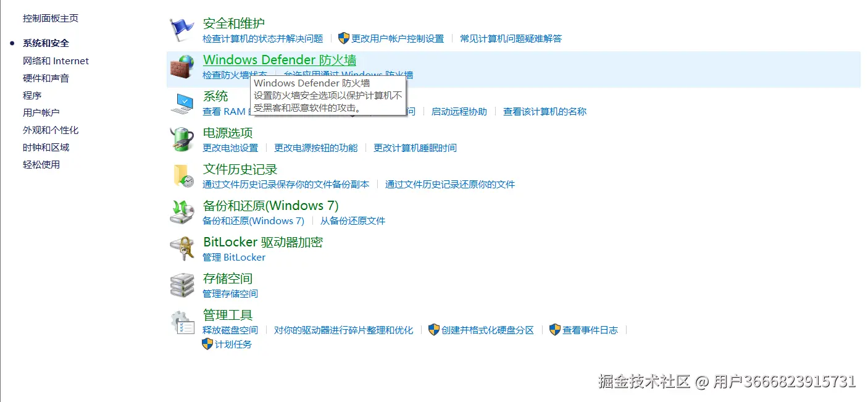Click 查看该计算机的名称 link

coord(545,111)
